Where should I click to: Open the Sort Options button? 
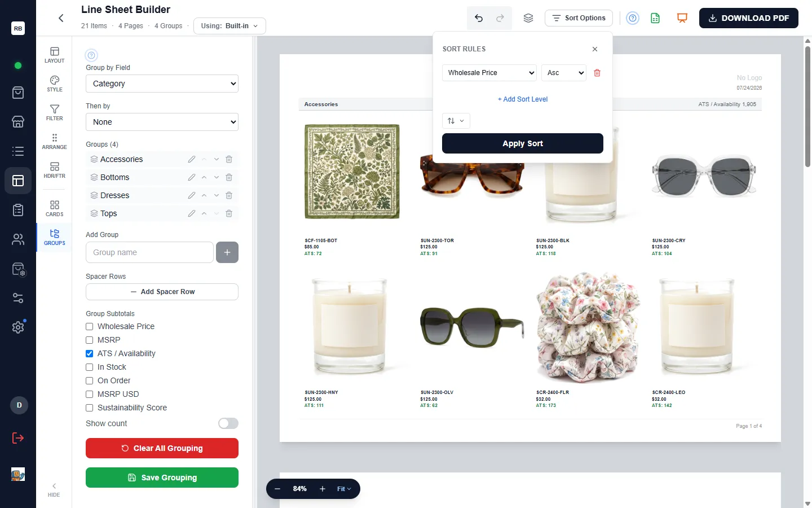(579, 18)
